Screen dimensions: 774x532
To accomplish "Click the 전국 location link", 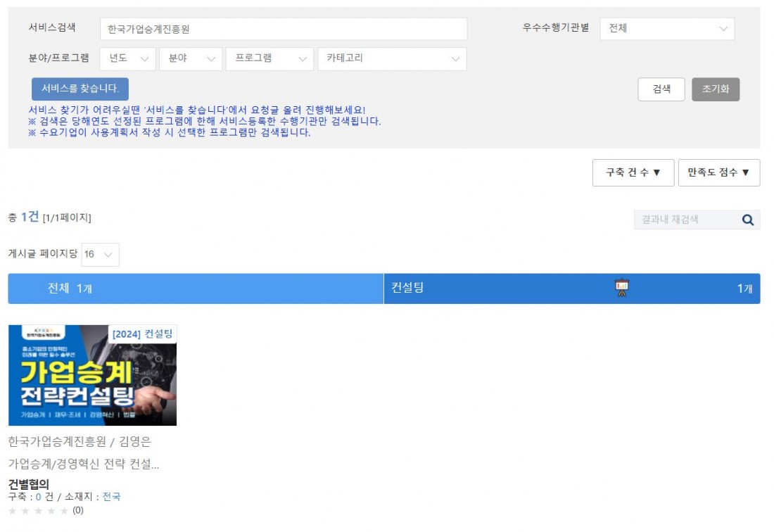I will click(x=111, y=497).
